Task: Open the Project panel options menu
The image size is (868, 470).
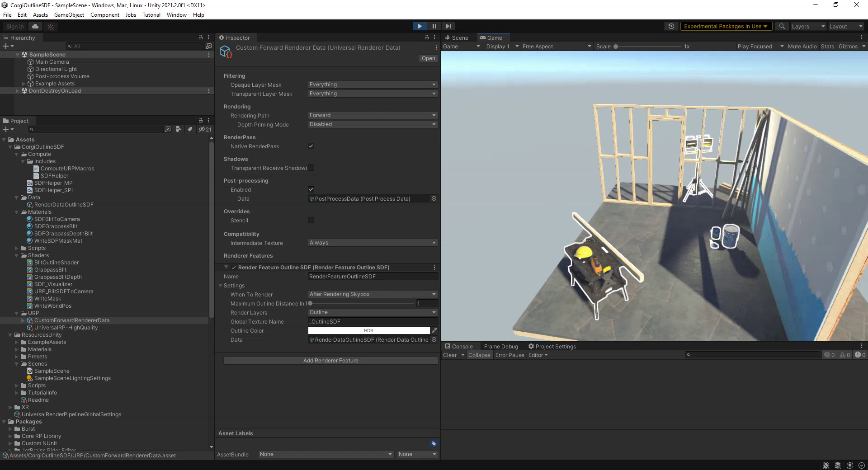Action: pos(208,121)
